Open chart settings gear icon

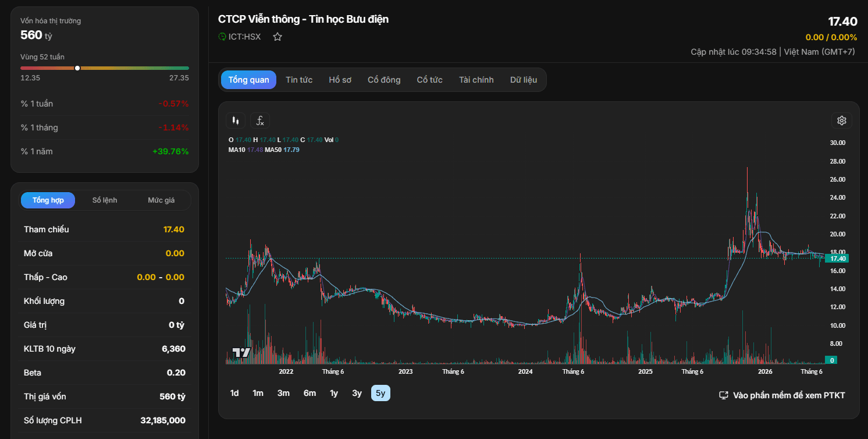click(x=841, y=121)
